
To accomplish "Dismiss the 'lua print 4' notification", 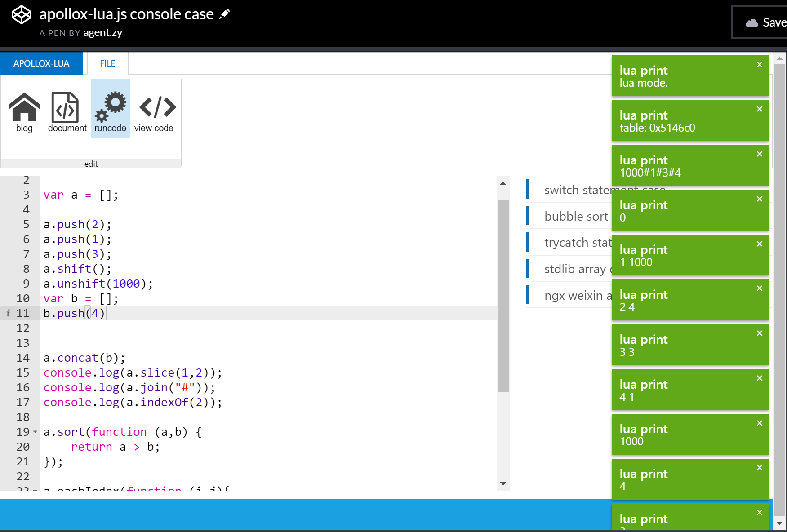I will [760, 468].
